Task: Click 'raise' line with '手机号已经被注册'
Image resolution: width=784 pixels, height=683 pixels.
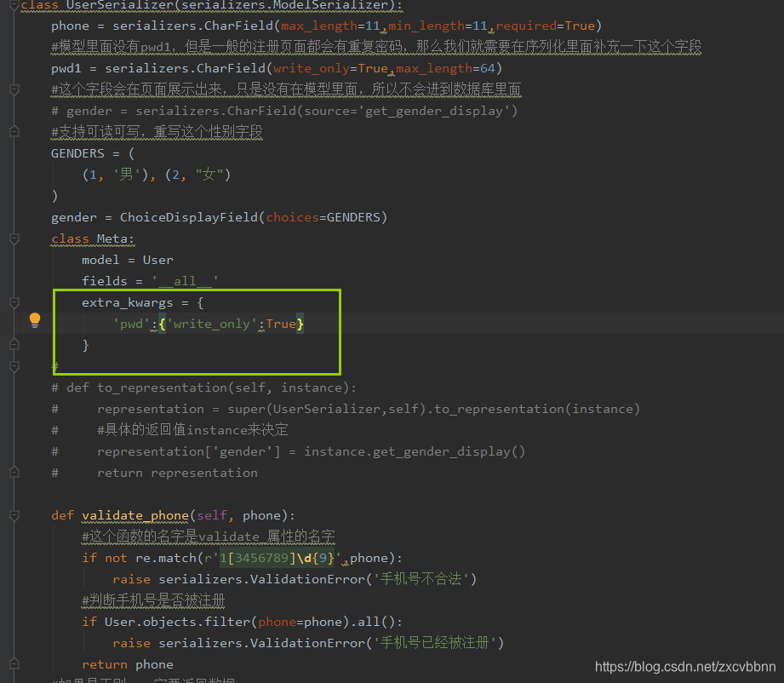Action: point(308,643)
